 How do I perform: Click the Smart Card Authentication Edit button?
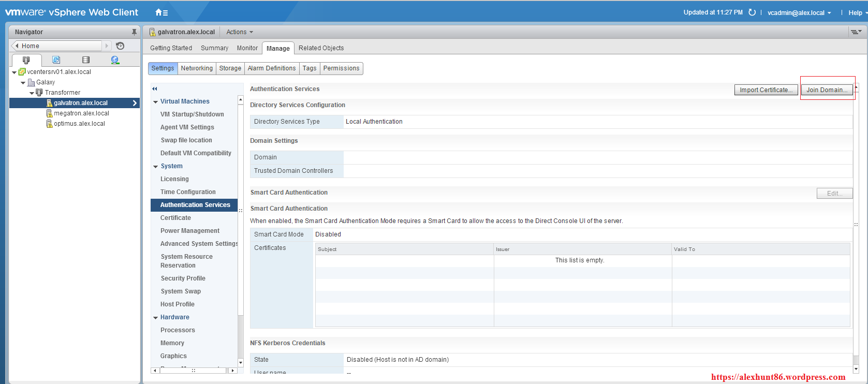(x=834, y=193)
